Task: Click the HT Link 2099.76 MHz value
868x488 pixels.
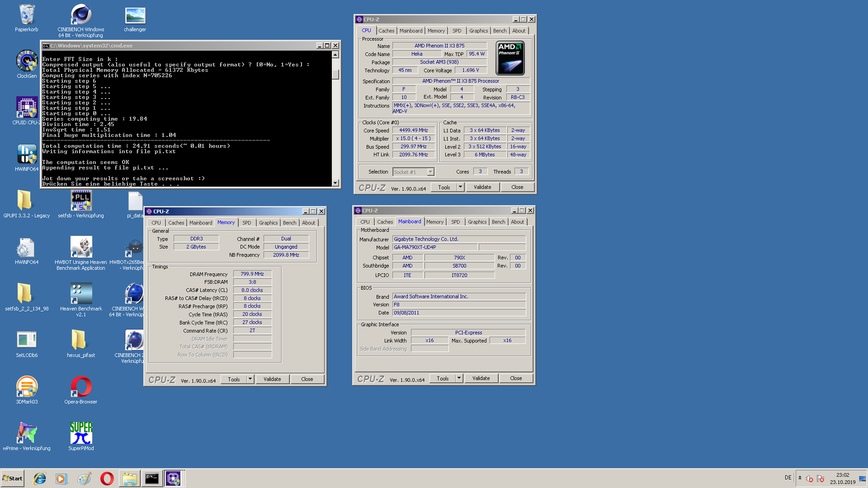Action: [413, 155]
